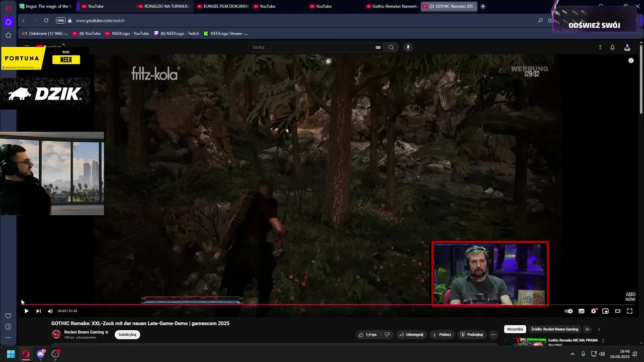The width and height of the screenshot is (644, 362).
Task: Click the Pobierz download button
Action: (x=442, y=334)
